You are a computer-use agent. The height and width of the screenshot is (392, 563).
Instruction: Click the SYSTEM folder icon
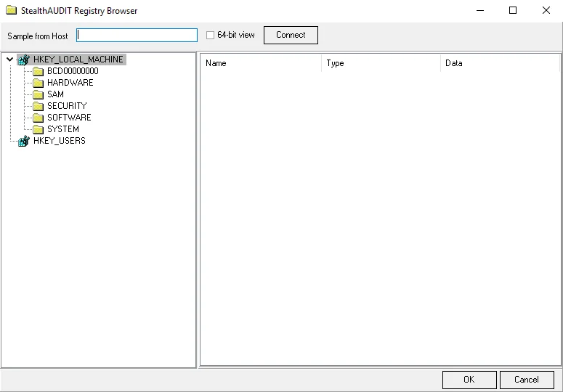[38, 129]
